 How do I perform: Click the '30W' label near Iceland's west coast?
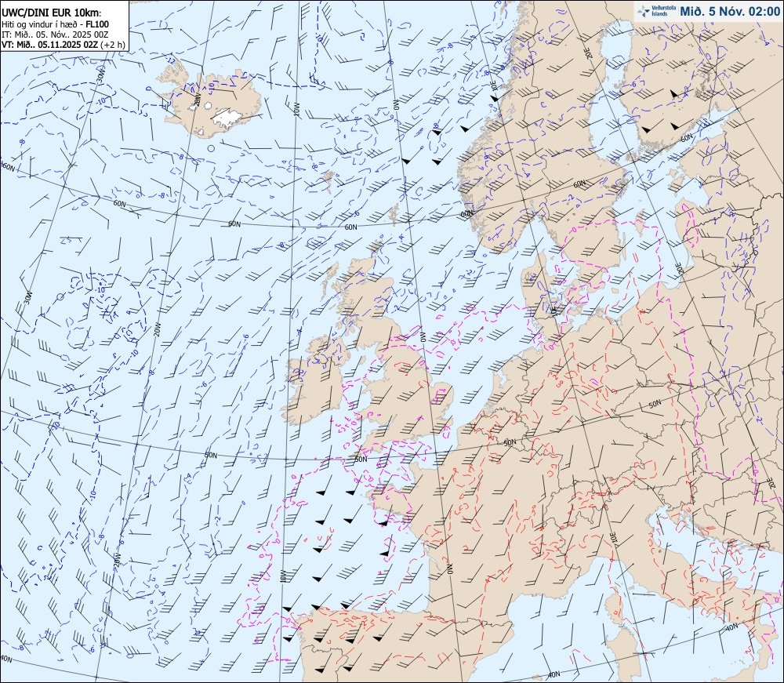[x=100, y=75]
